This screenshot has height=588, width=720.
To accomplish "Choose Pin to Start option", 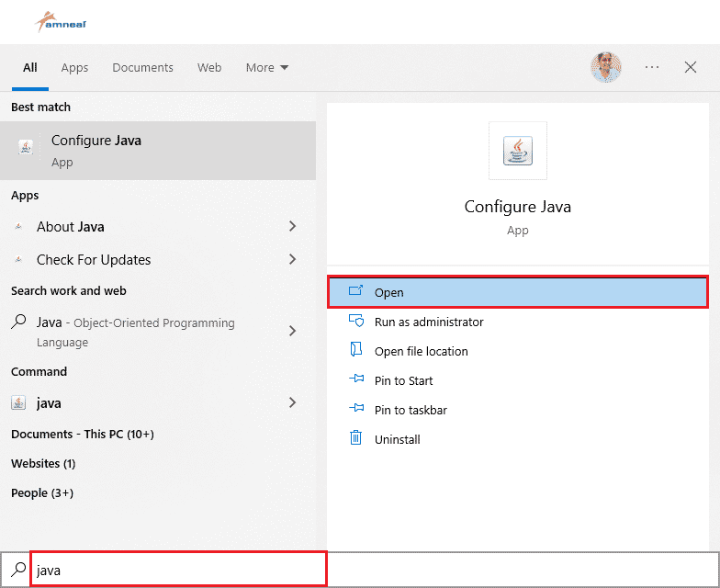I will point(403,380).
